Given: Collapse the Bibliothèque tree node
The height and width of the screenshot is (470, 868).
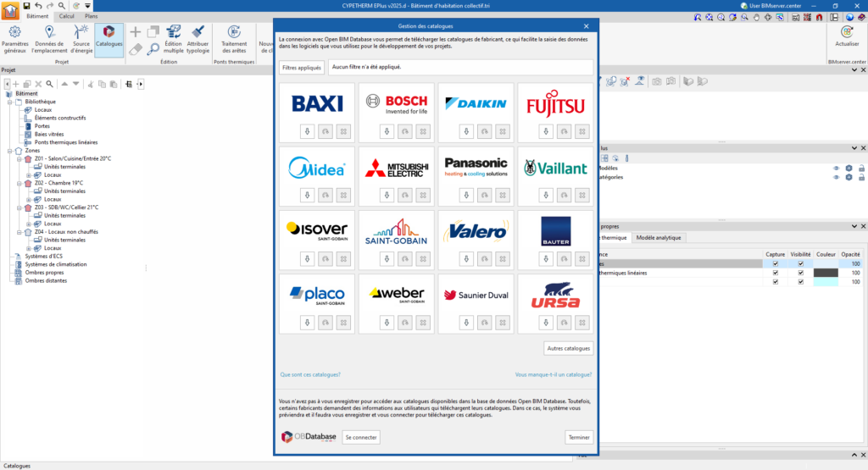Looking at the screenshot, I should pos(9,102).
